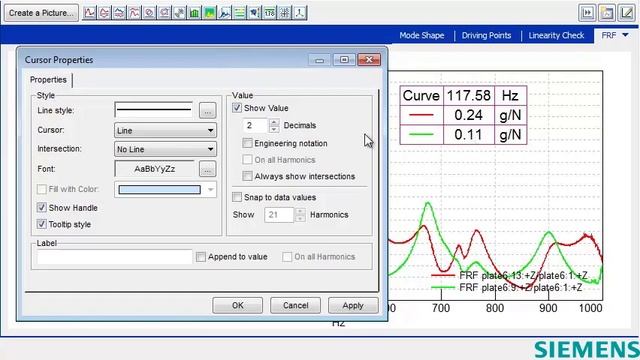Select the FRF tab
The height and width of the screenshot is (360, 640).
[609, 36]
